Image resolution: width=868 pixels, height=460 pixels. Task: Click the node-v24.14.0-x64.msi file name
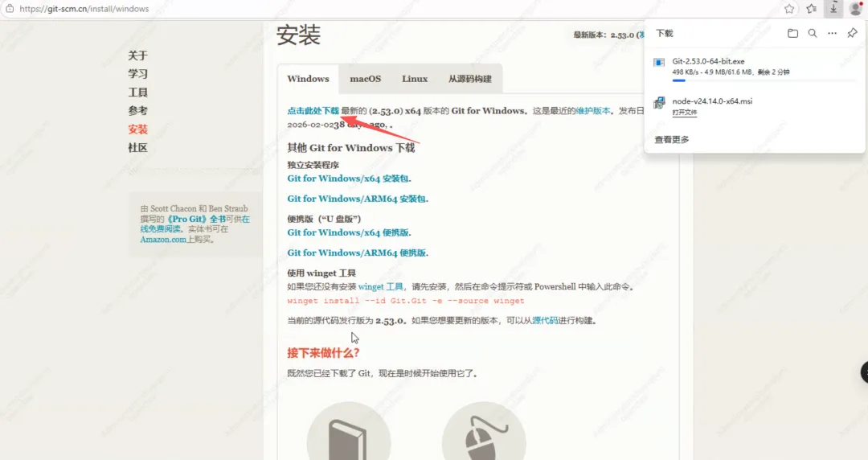[x=712, y=101]
